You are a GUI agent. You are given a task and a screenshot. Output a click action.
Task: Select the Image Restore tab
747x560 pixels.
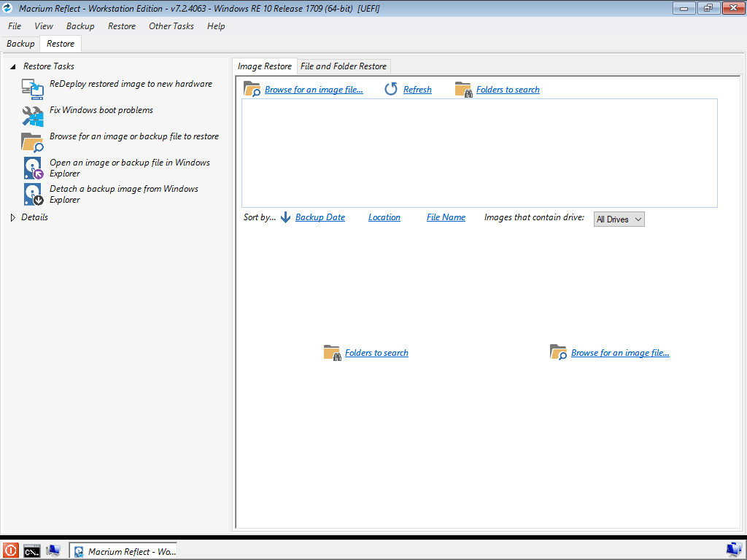[264, 66]
